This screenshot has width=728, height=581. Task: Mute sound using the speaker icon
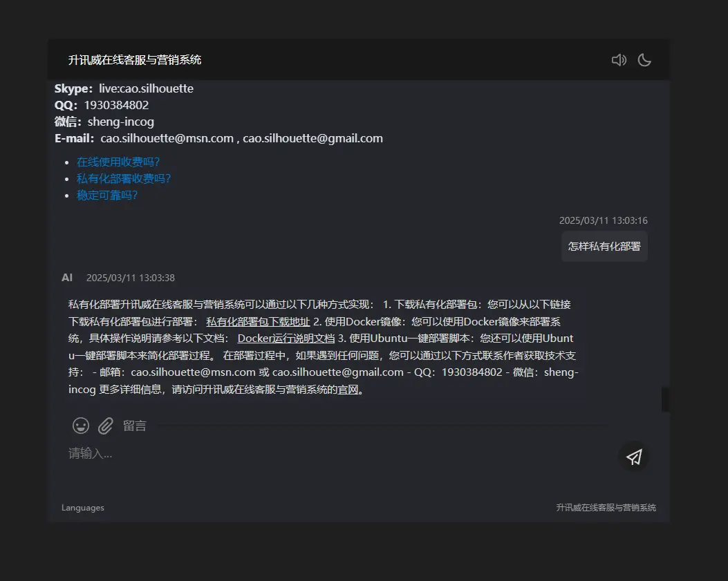tap(619, 59)
